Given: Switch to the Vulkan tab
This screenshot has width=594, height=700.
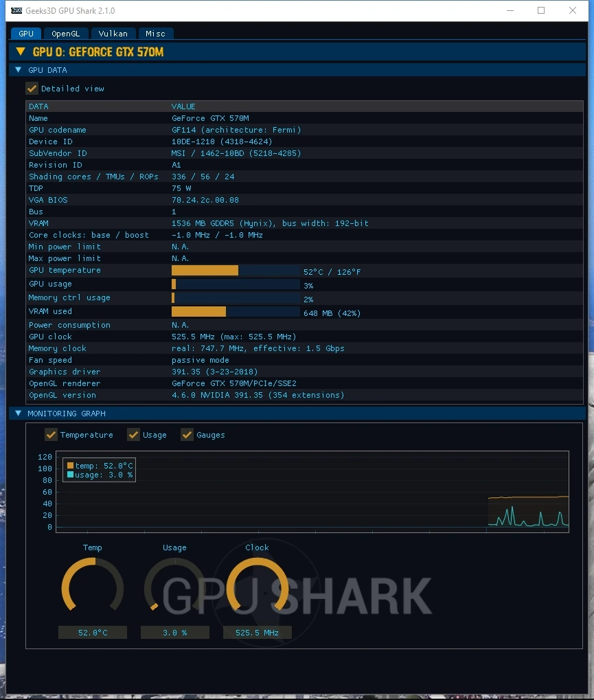Looking at the screenshot, I should [113, 34].
